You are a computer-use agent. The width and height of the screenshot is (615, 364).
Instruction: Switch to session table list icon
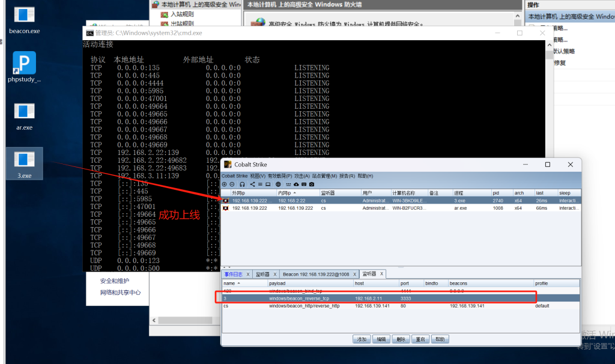click(260, 184)
